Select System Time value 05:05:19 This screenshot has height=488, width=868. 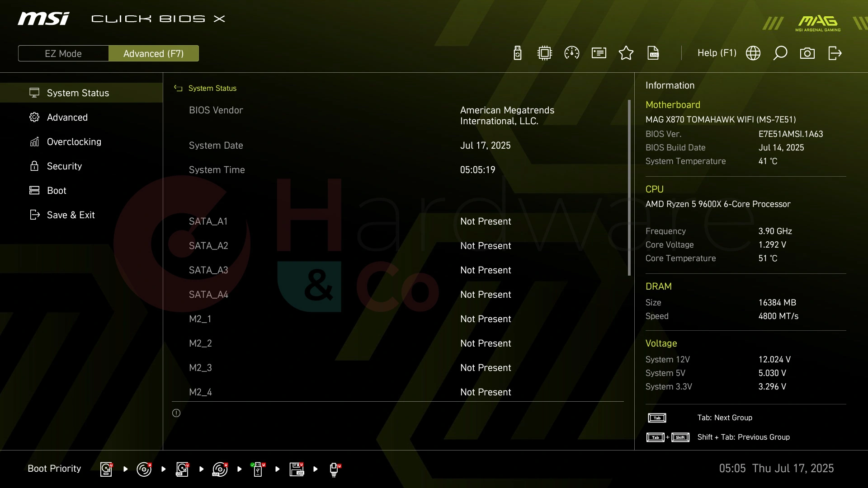(x=477, y=170)
